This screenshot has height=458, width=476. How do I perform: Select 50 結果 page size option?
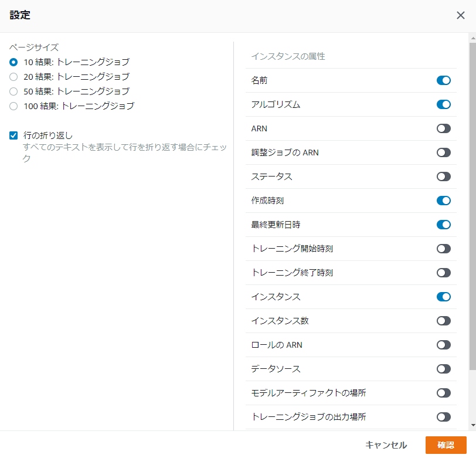coord(13,91)
